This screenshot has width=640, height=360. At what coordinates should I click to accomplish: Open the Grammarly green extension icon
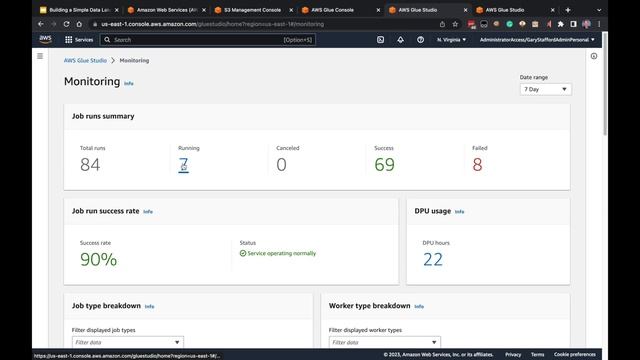tap(509, 24)
